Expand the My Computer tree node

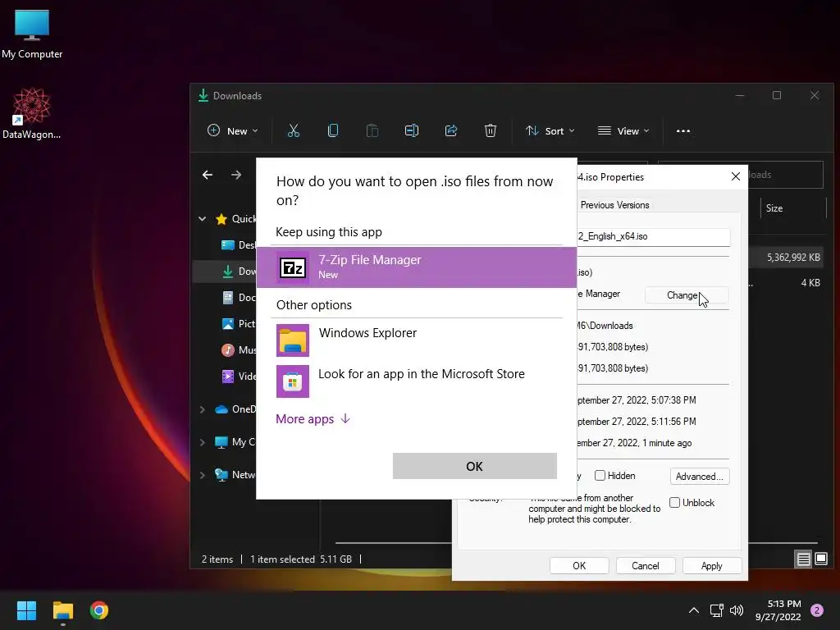point(203,442)
